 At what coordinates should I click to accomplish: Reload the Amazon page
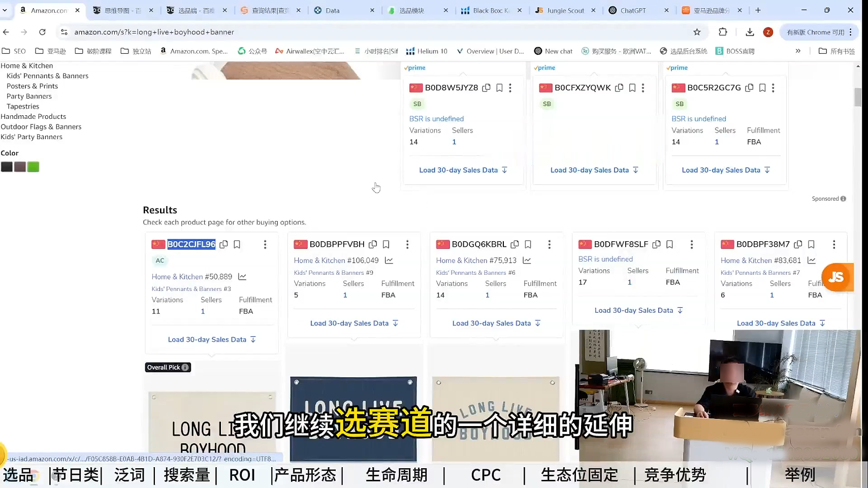point(42,32)
